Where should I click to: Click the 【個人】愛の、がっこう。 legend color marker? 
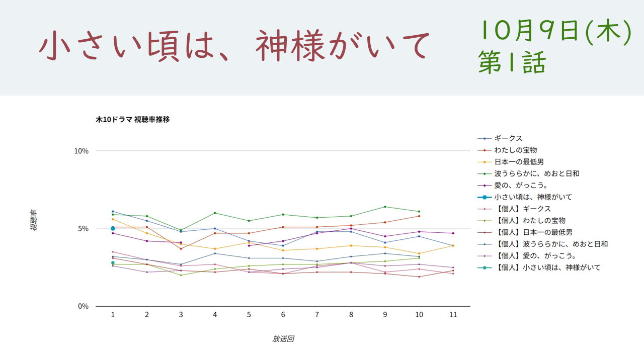coord(485,256)
